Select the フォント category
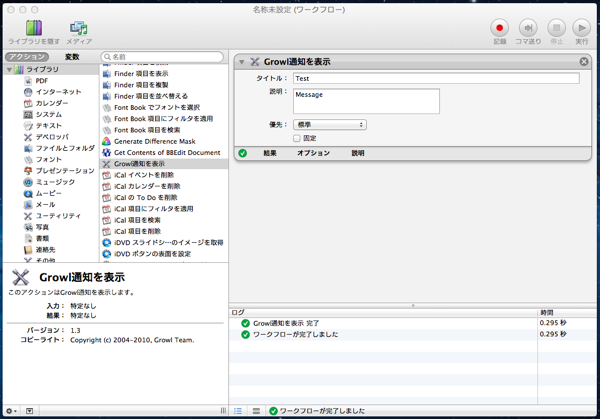The image size is (600, 419). pos(49,159)
